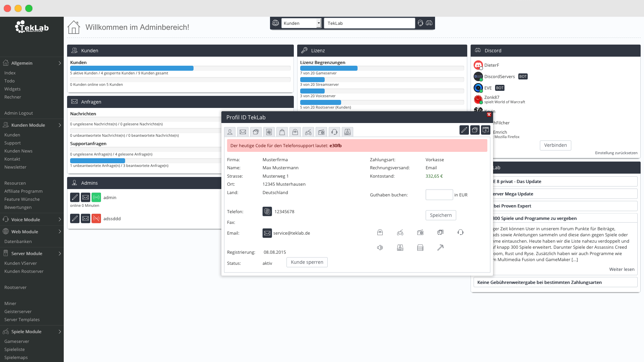Click the speaker icon in the profile dialog
The height and width of the screenshot is (362, 644).
[380, 248]
